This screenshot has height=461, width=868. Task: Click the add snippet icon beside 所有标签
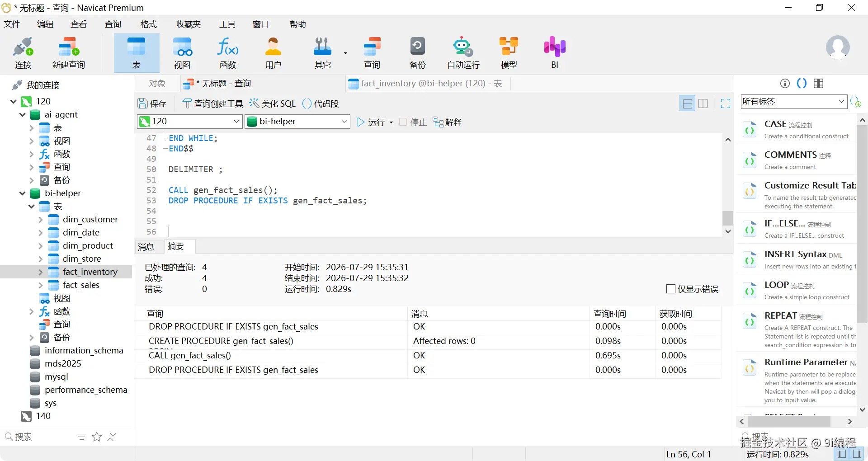coord(856,102)
